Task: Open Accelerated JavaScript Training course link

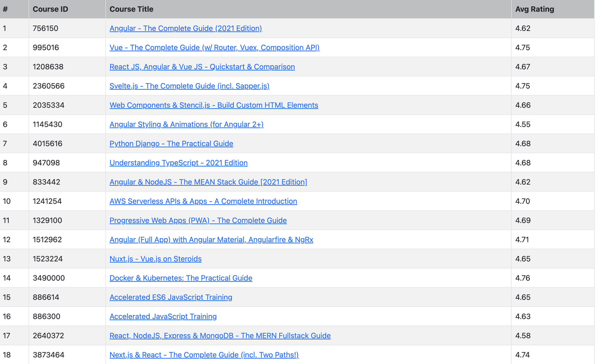Action: click(x=163, y=317)
